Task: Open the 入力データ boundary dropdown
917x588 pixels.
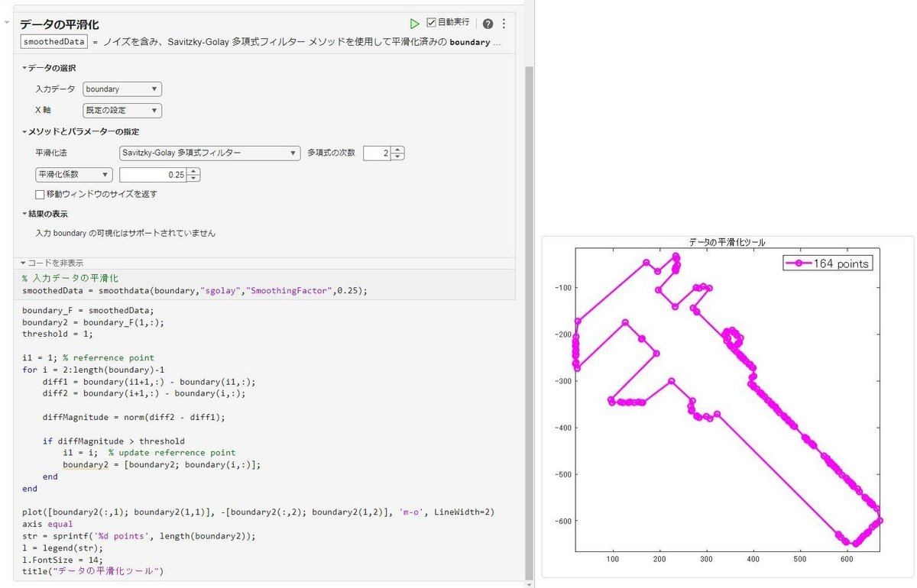Action: 122,89
